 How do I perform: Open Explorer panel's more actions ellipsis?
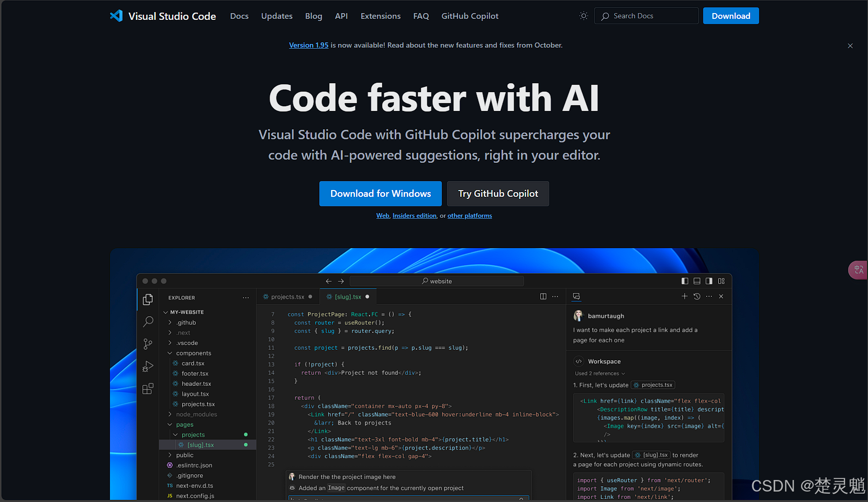tap(246, 298)
